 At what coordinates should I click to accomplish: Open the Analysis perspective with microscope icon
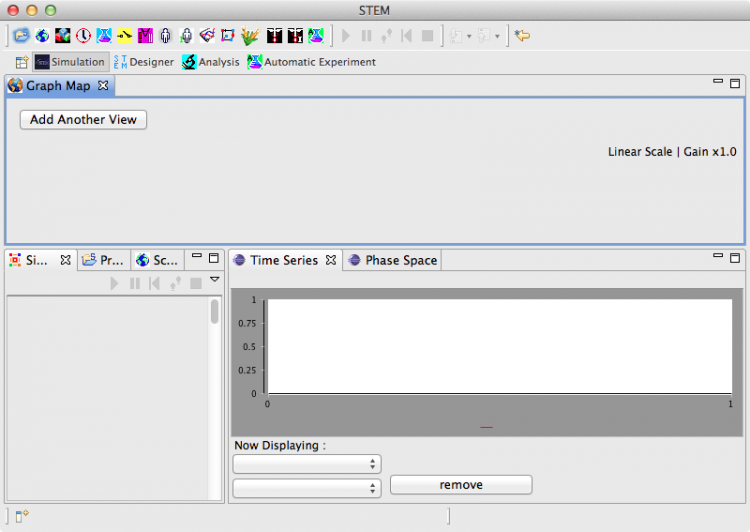pyautogui.click(x=210, y=62)
